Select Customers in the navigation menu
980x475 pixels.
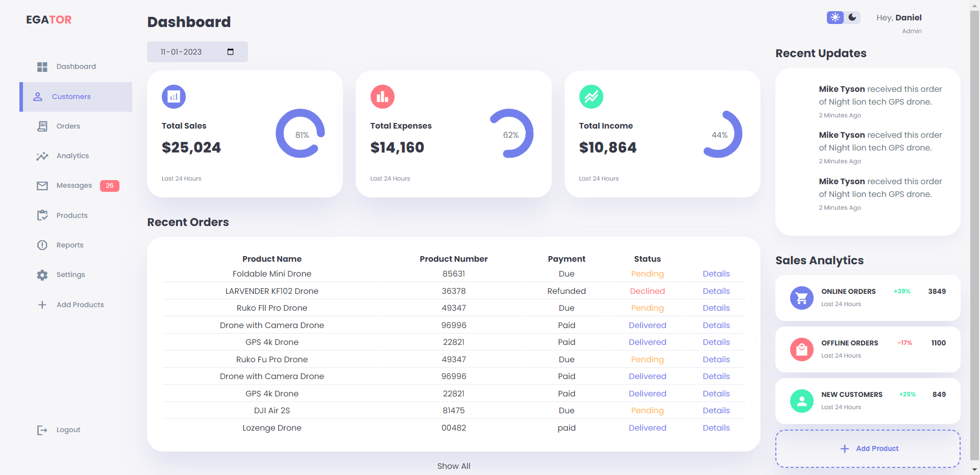pos(71,96)
